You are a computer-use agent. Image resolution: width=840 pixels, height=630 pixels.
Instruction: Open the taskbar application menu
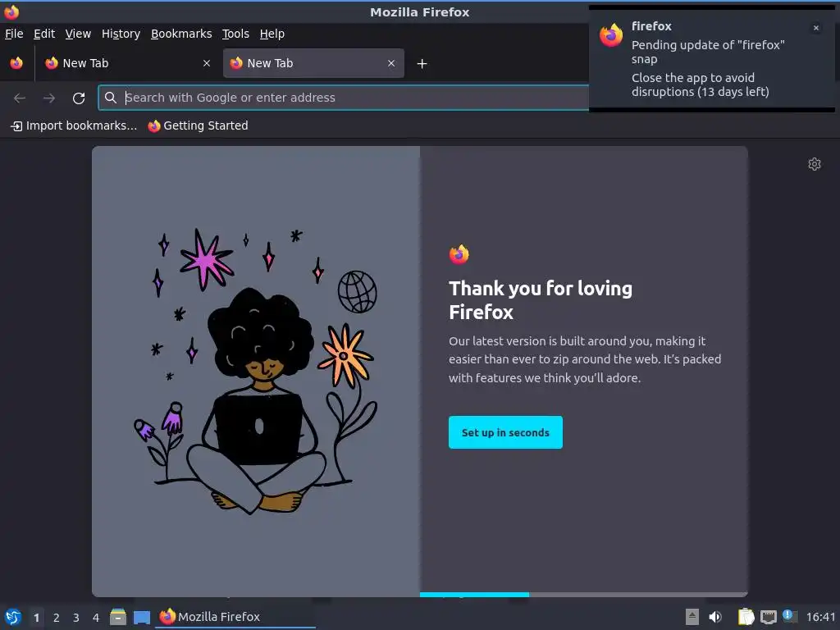pyautogui.click(x=13, y=617)
